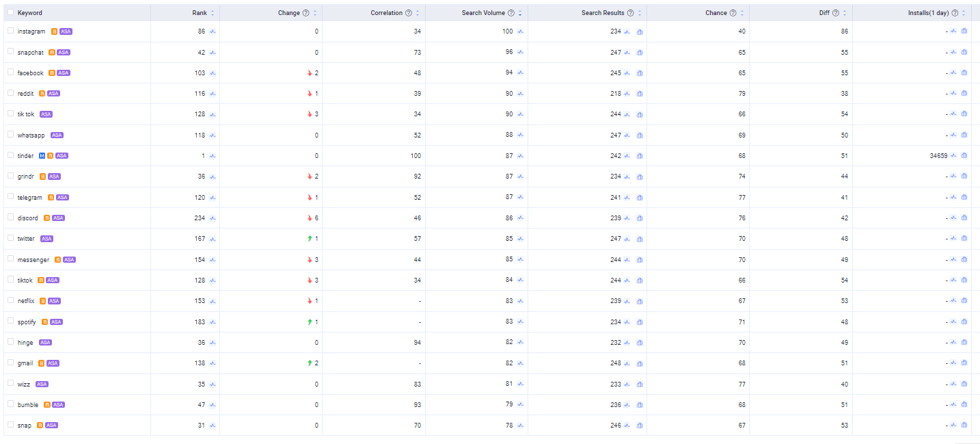The image size is (980, 444).
Task: Show installs trend chart for twitter
Action: [x=953, y=239]
